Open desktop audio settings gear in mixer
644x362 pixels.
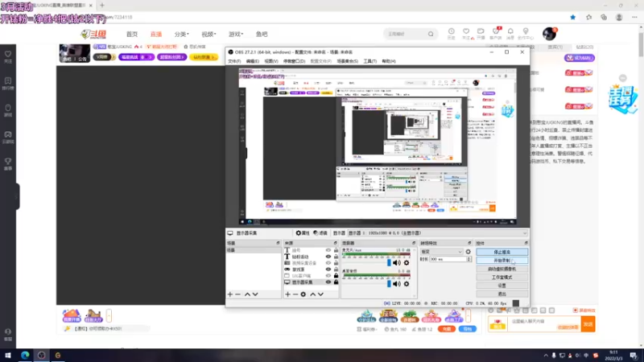pyautogui.click(x=407, y=284)
